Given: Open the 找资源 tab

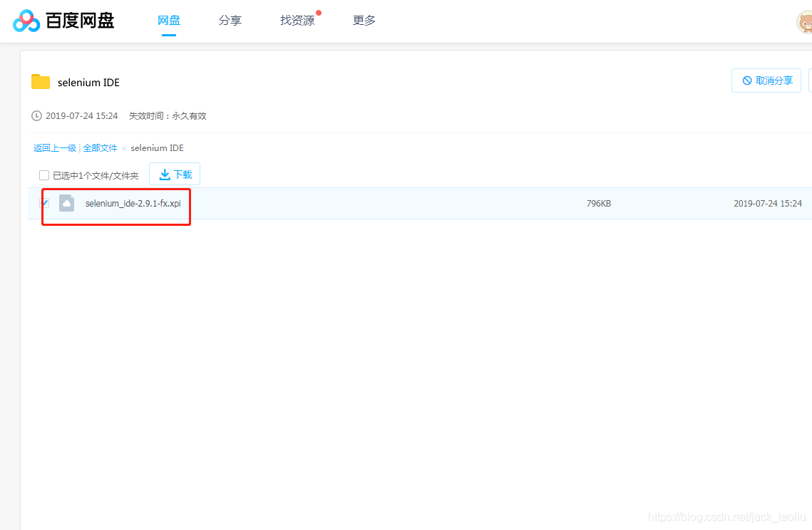Looking at the screenshot, I should tap(297, 20).
